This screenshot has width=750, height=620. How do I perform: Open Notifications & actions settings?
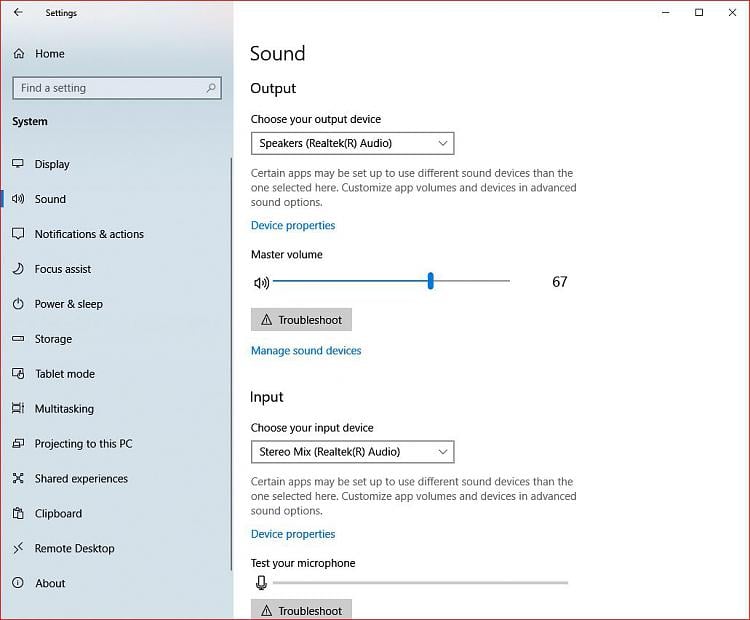[89, 234]
